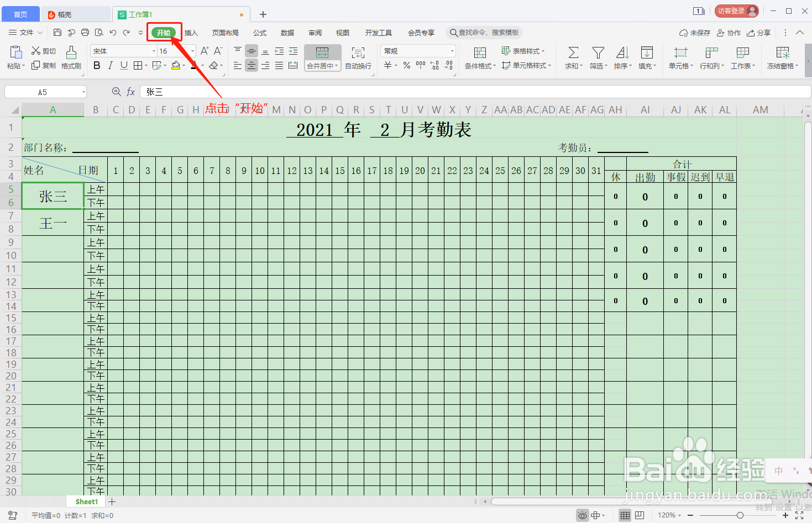This screenshot has width=812, height=523.
Task: Click the visitor login (访客登录) button
Action: click(x=737, y=11)
